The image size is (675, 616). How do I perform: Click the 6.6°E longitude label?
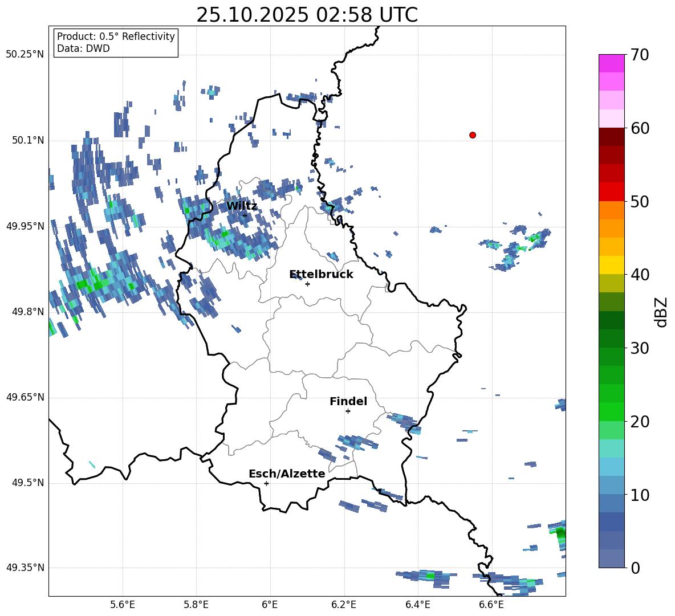(491, 605)
